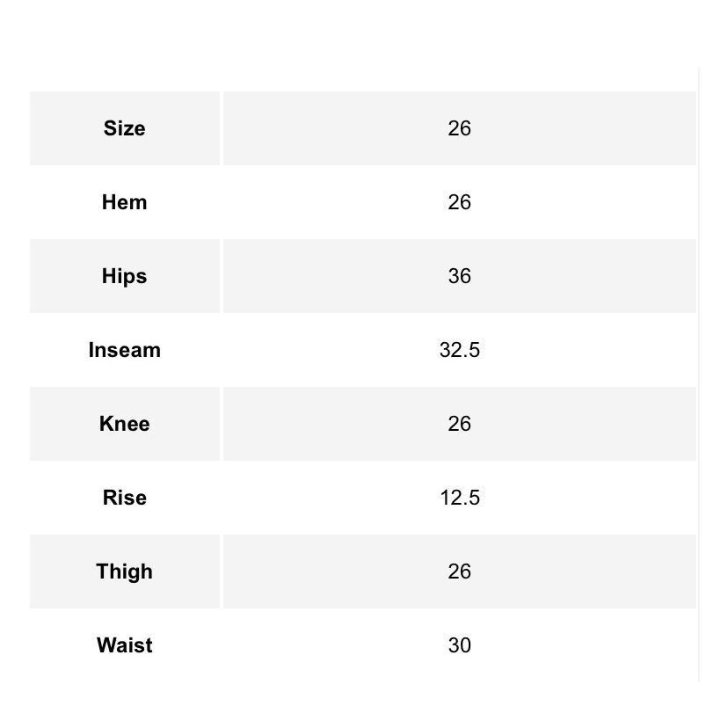Select the Hips value 36 cell

[460, 276]
